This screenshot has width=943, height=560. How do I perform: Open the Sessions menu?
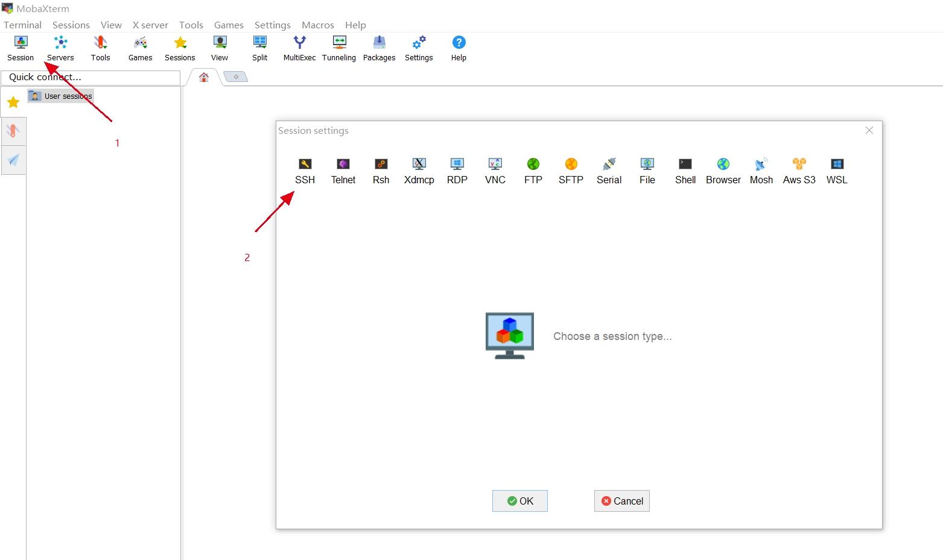point(71,25)
